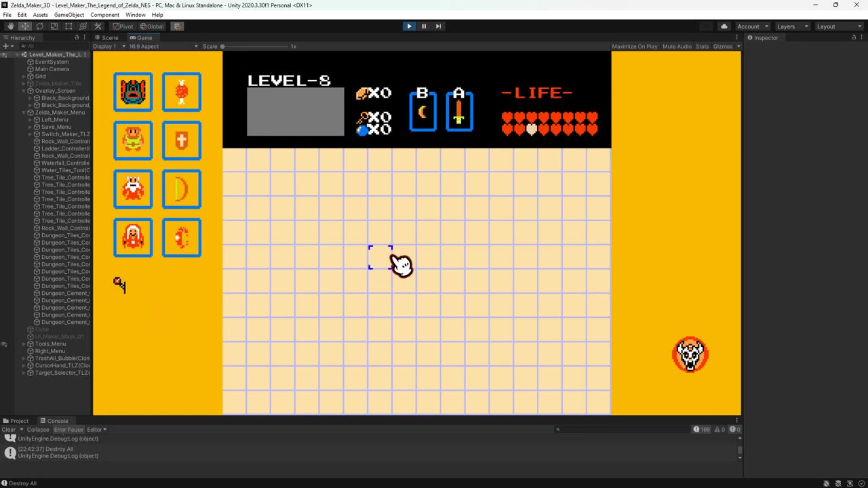This screenshot has width=868, height=488.
Task: Open the Console Editor dropdown
Action: [x=96, y=430]
